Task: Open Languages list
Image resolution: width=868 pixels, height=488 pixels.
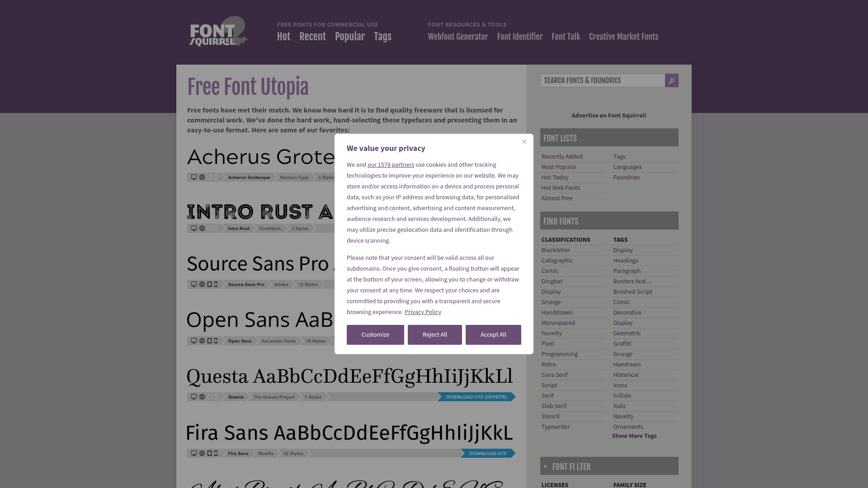Action: [627, 167]
